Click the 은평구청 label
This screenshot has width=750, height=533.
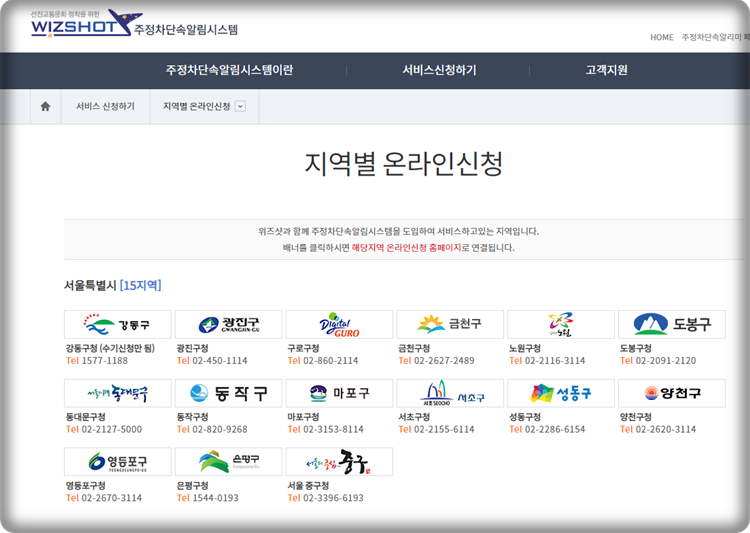point(192,485)
